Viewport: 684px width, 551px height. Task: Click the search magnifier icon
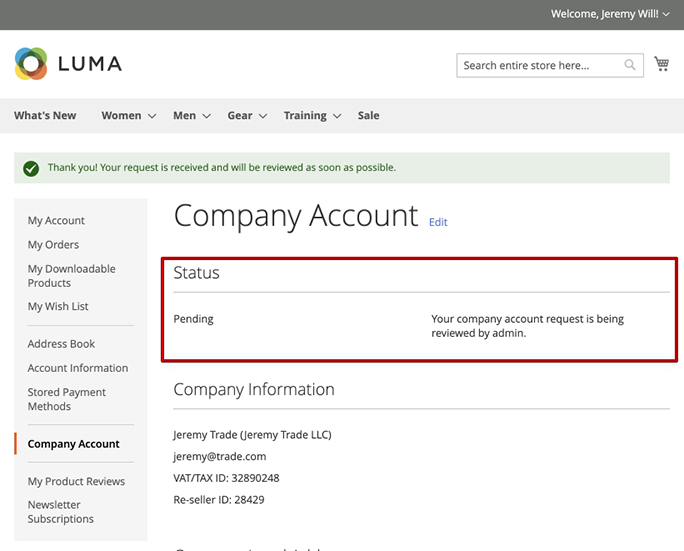click(630, 66)
